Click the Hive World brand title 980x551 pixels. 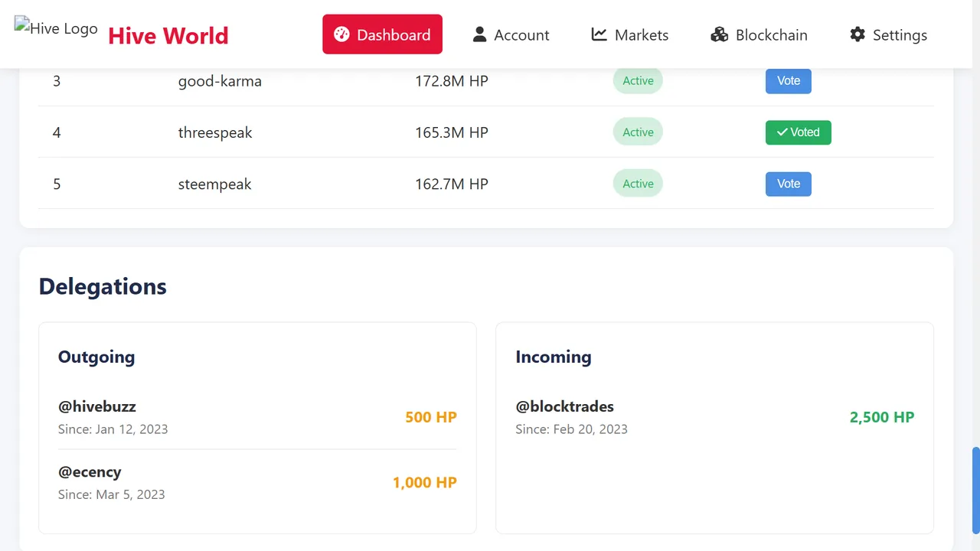(x=168, y=35)
